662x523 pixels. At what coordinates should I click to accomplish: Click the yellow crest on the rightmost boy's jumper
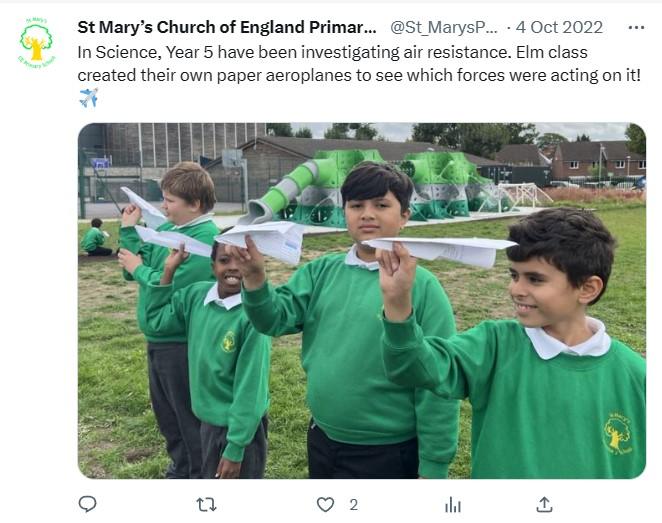(617, 433)
